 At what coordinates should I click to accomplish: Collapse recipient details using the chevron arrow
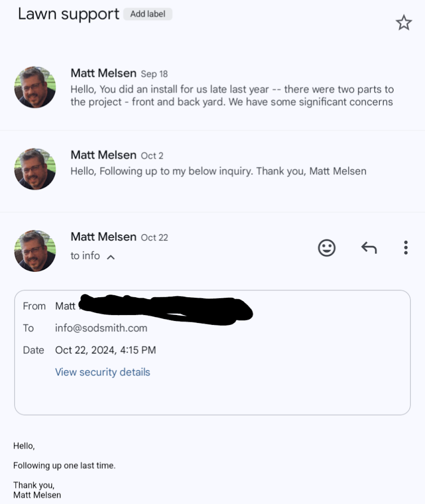tap(111, 256)
